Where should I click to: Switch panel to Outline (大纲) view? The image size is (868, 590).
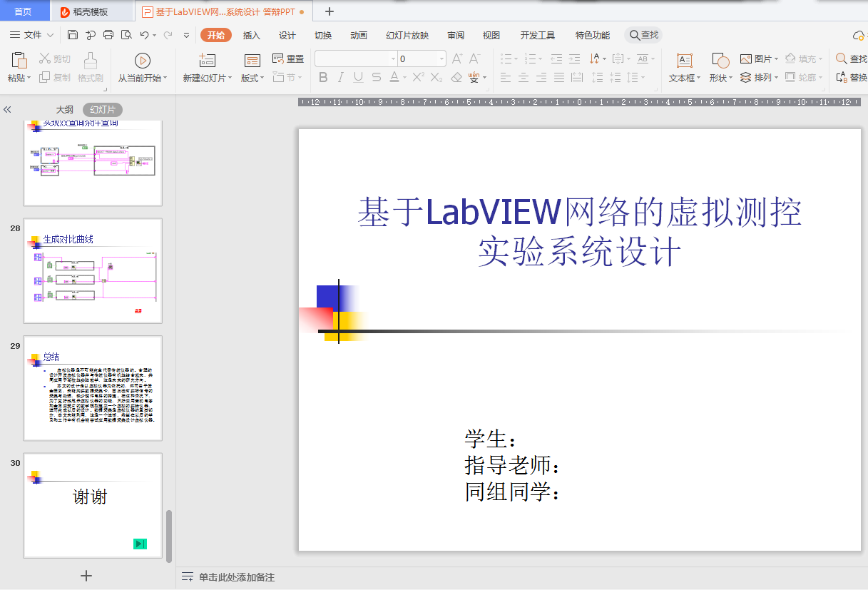click(65, 110)
